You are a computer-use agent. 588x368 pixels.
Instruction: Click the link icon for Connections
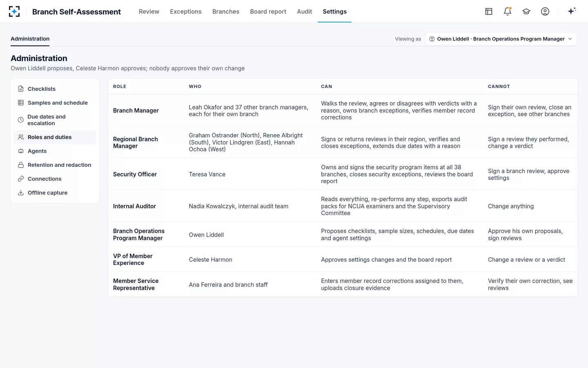point(21,179)
